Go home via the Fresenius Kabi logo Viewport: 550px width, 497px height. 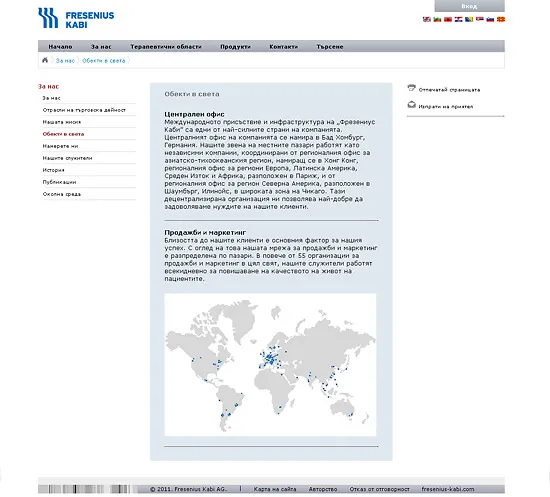pos(76,18)
